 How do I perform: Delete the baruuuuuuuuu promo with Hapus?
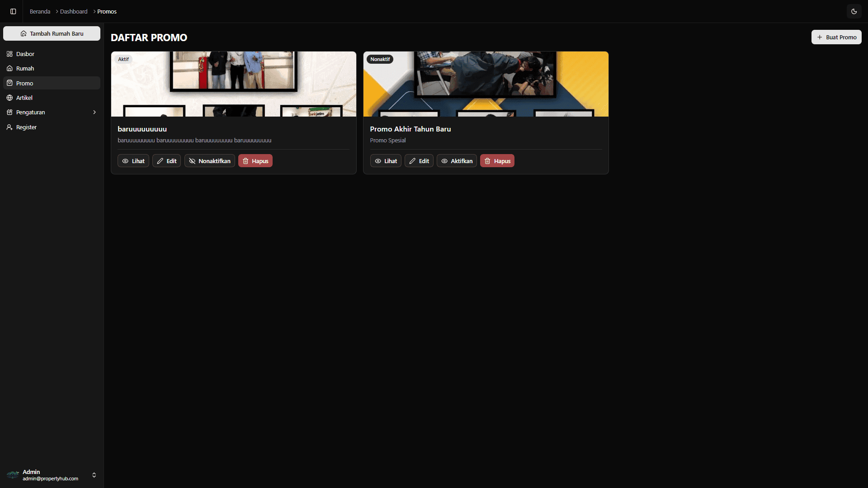255,161
